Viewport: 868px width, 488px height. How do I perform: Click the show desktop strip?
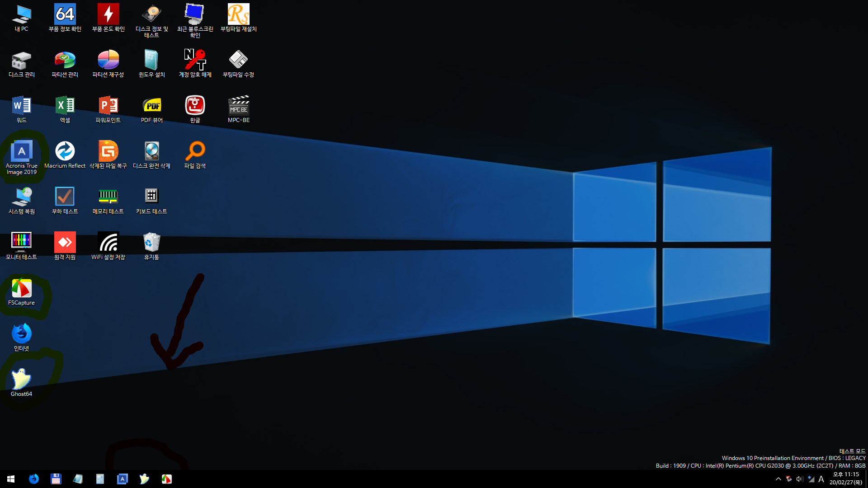866,479
